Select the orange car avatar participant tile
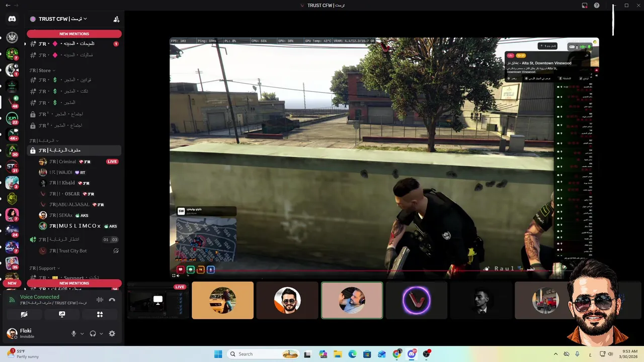 point(222,300)
